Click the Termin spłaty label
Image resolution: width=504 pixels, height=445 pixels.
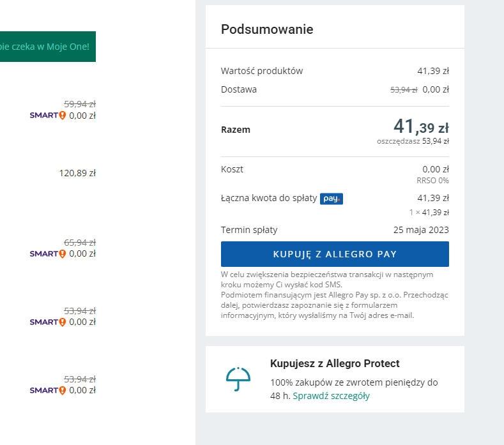click(249, 230)
